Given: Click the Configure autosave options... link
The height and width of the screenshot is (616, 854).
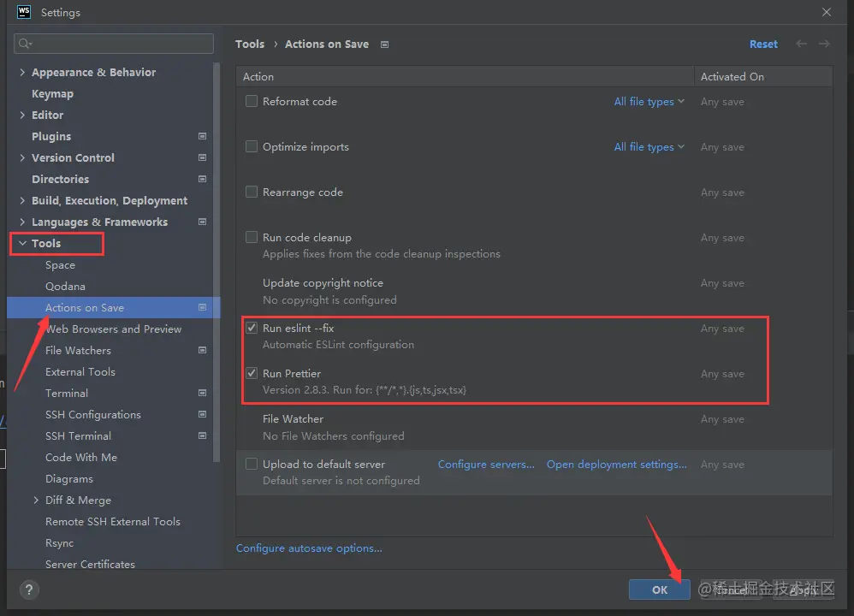Looking at the screenshot, I should coord(309,548).
